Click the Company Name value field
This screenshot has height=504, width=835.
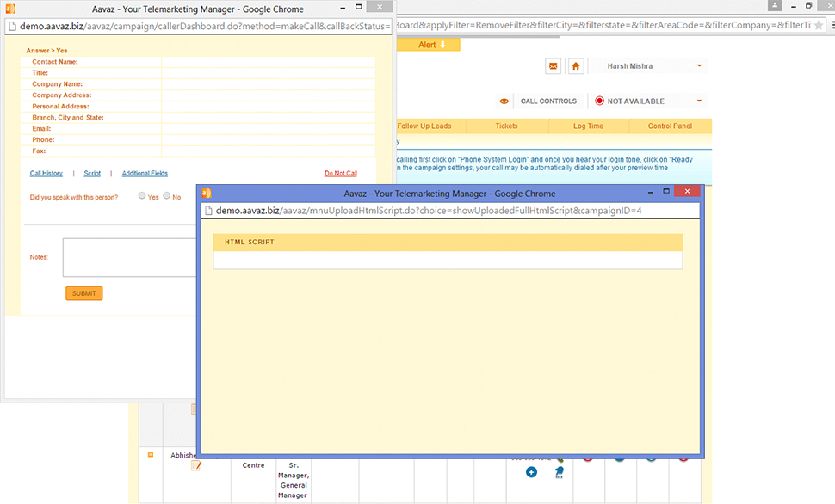click(269, 84)
